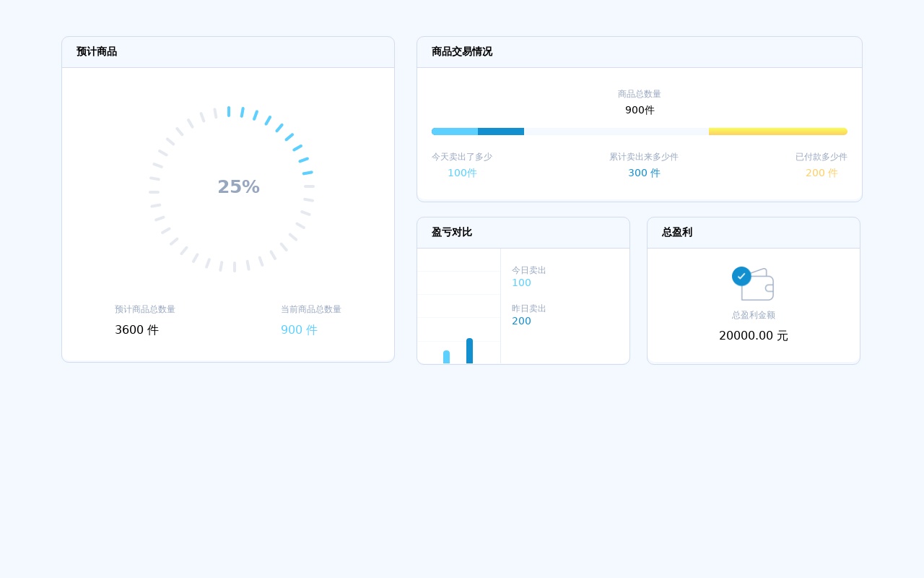
Task: Click the 今日卖出 label
Action: [529, 270]
